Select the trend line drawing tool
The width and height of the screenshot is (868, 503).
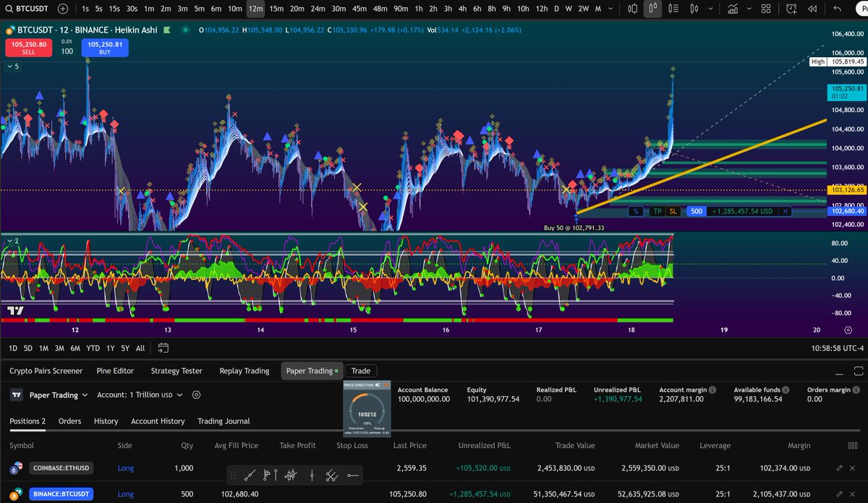pos(250,476)
